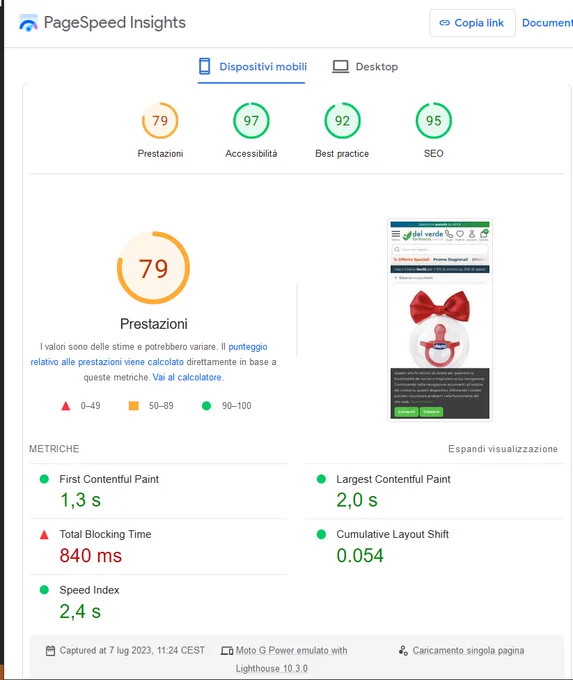Viewport: 573px width, 680px height.
Task: Open the punteggio relativo alle prestazioni link
Action: point(149,354)
